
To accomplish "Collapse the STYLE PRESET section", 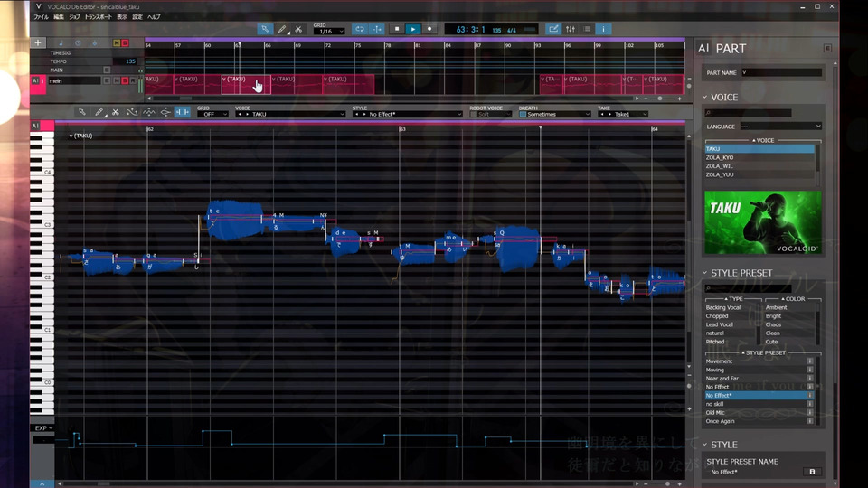I will 704,273.
